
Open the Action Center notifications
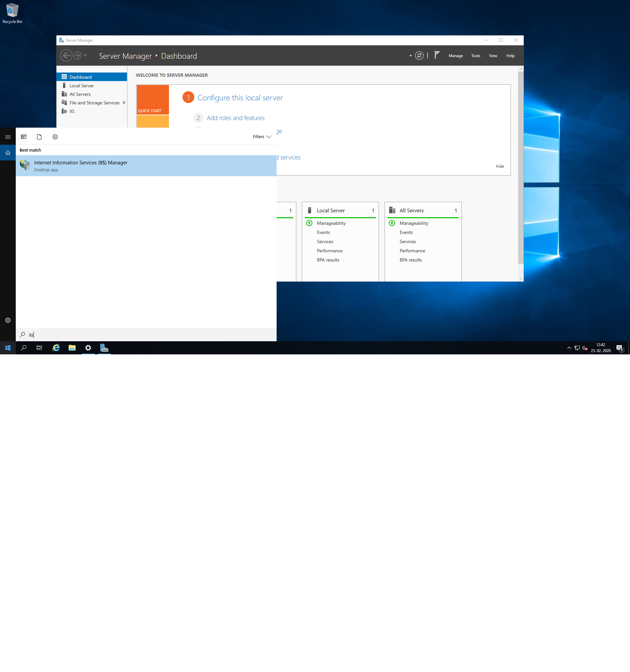pos(619,348)
